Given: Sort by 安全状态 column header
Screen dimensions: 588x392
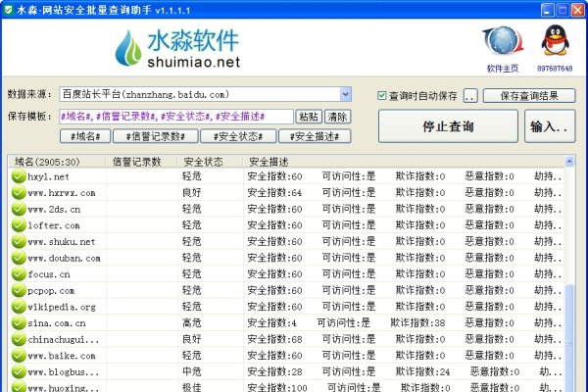Looking at the screenshot, I should 210,162.
